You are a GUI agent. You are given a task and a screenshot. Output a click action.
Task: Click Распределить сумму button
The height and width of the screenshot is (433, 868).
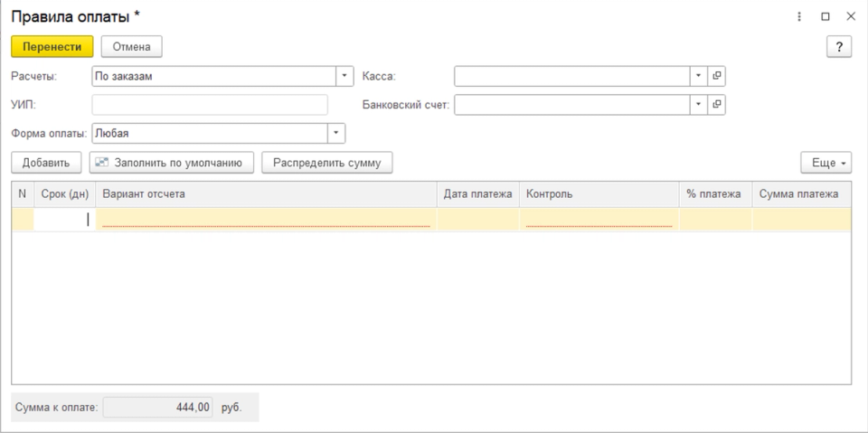point(327,163)
